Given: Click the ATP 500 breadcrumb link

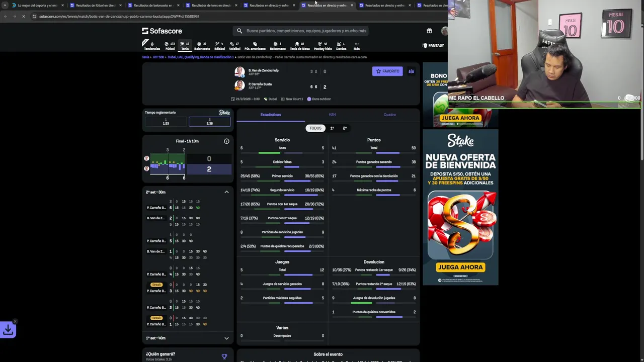Looking at the screenshot, I should pos(158,57).
